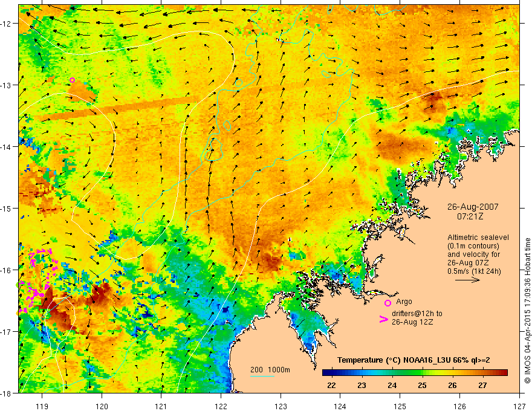The width and height of the screenshot is (532, 411).
Task: Click the latitude label '-14'
Action: point(7,147)
